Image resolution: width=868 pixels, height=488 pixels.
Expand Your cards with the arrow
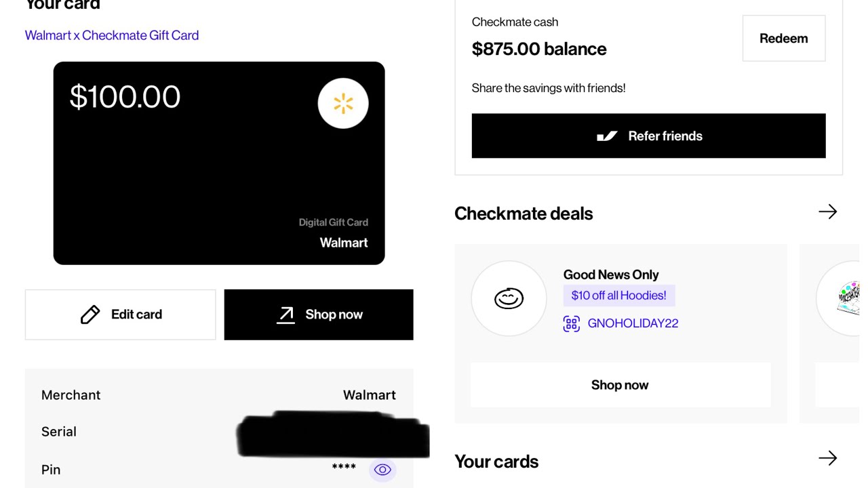[827, 458]
